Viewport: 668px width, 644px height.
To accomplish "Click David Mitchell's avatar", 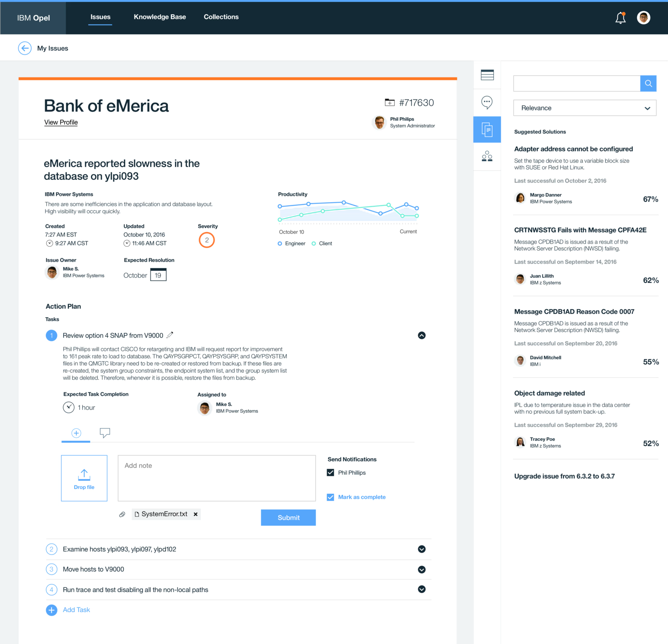I will point(520,360).
